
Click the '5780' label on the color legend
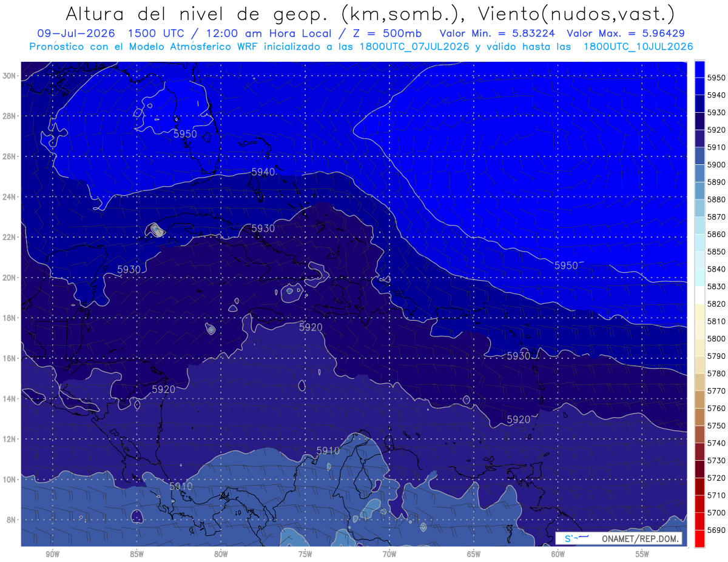pyautogui.click(x=716, y=373)
